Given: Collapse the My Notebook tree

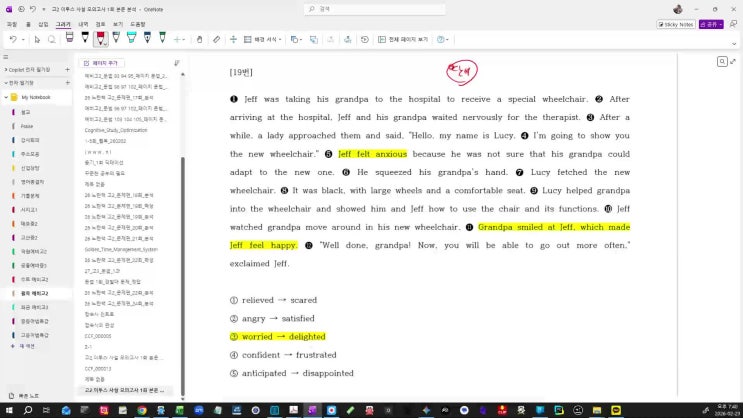Looking at the screenshot, I should (x=6, y=97).
